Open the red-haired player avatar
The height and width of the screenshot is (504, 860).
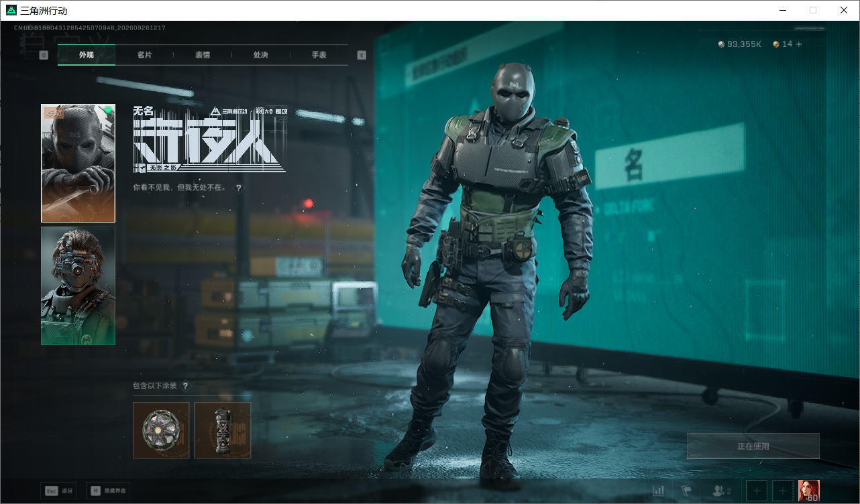coord(809,491)
